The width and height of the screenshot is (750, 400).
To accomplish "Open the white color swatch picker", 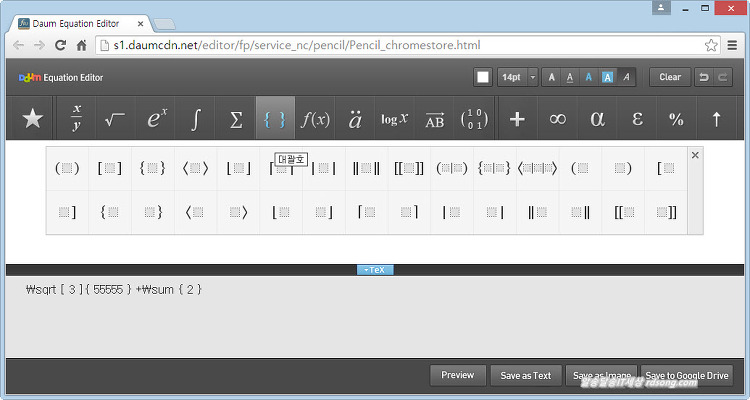I will (x=483, y=77).
